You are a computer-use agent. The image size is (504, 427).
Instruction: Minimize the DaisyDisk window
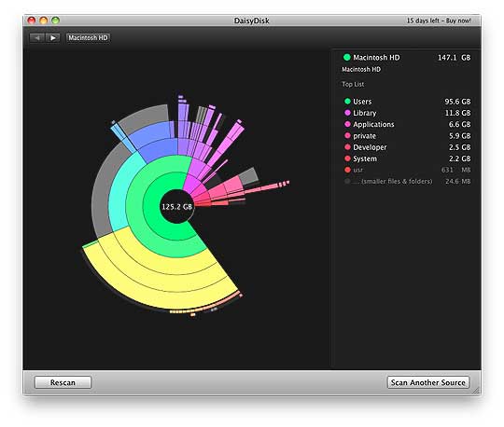[43, 21]
